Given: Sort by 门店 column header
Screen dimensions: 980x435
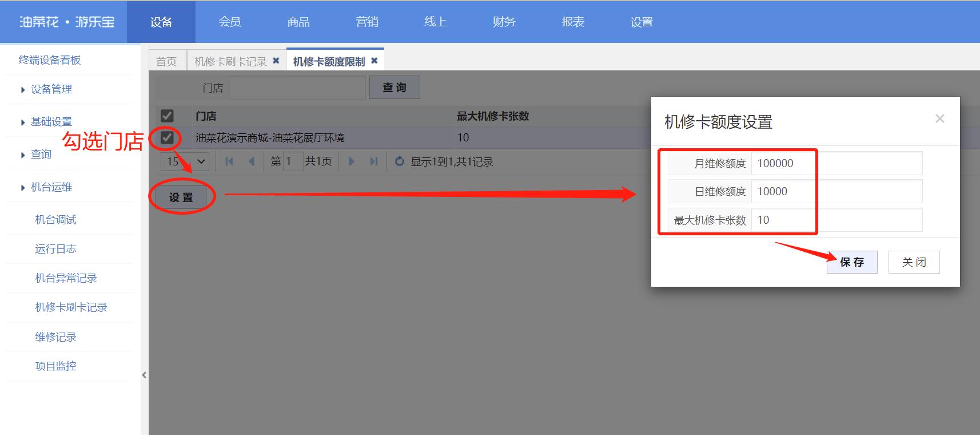Looking at the screenshot, I should [206, 116].
